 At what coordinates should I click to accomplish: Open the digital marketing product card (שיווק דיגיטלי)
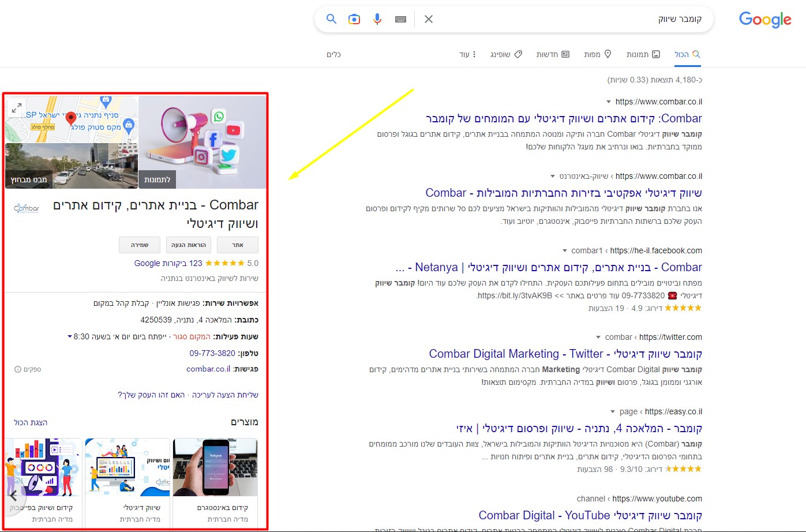pos(128,482)
